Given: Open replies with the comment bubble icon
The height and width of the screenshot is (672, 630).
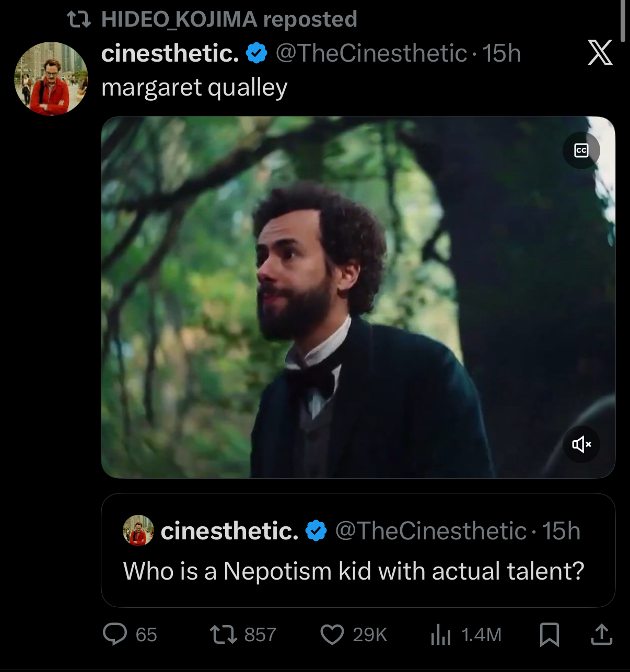Looking at the screenshot, I should (x=115, y=634).
